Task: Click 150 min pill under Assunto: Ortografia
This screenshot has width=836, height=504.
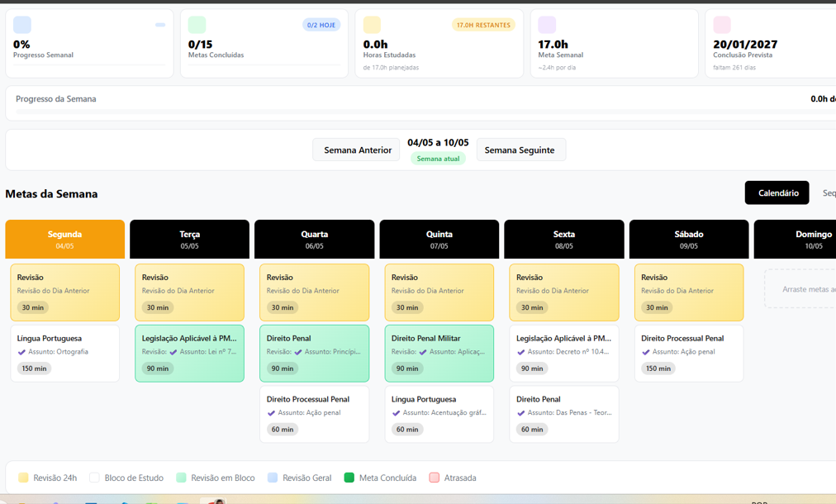Action: coord(34,368)
